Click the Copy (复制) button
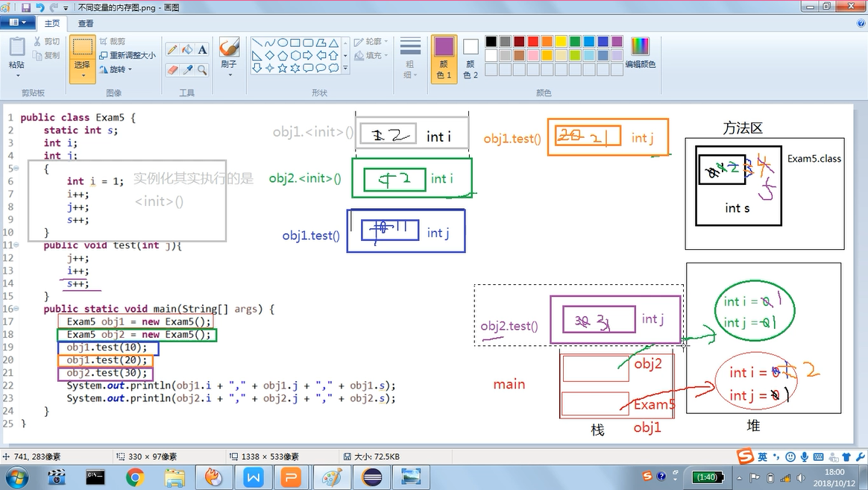Screen dimensions: 868x490 [x=46, y=55]
